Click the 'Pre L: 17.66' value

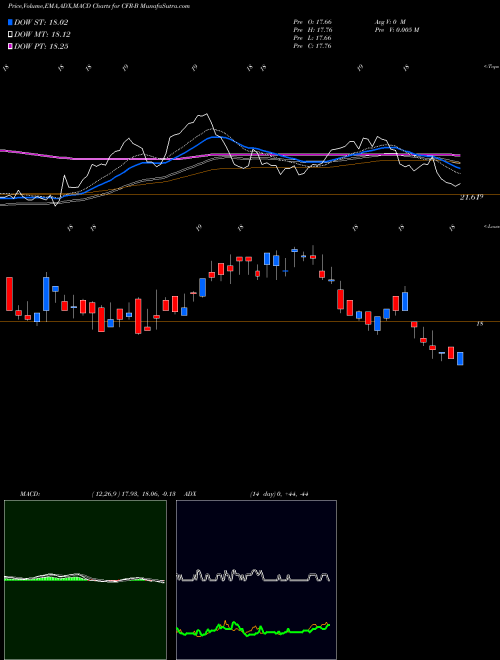(313, 38)
